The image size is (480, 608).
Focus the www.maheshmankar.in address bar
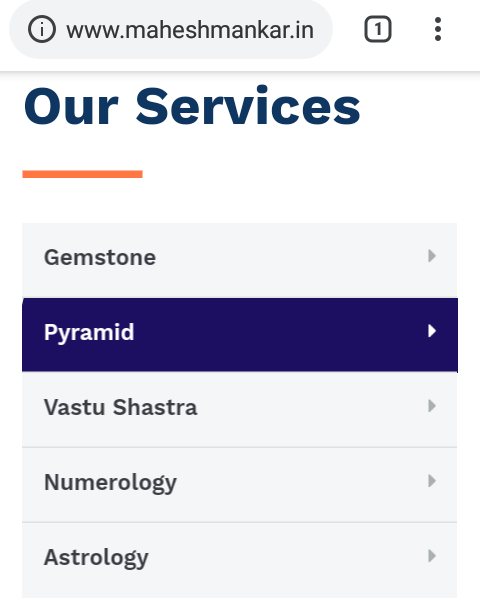point(190,30)
